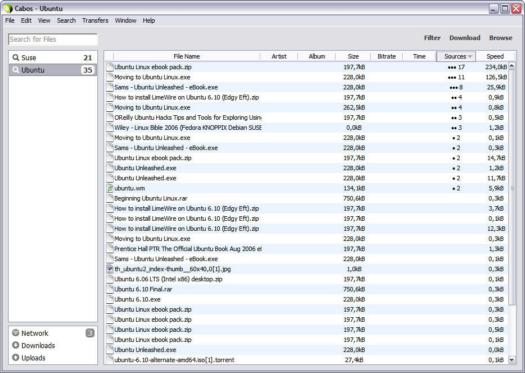Image resolution: width=525 pixels, height=373 pixels.
Task: Select the Ubuntu search in sidebar
Action: tap(53, 70)
